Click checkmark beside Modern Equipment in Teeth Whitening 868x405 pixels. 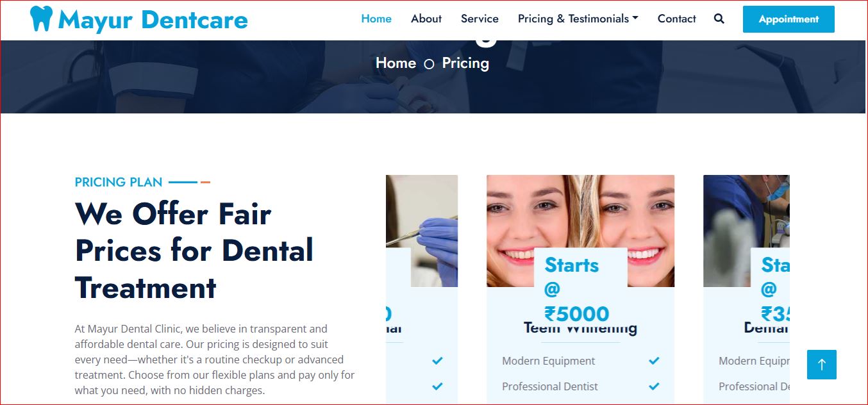tap(654, 361)
